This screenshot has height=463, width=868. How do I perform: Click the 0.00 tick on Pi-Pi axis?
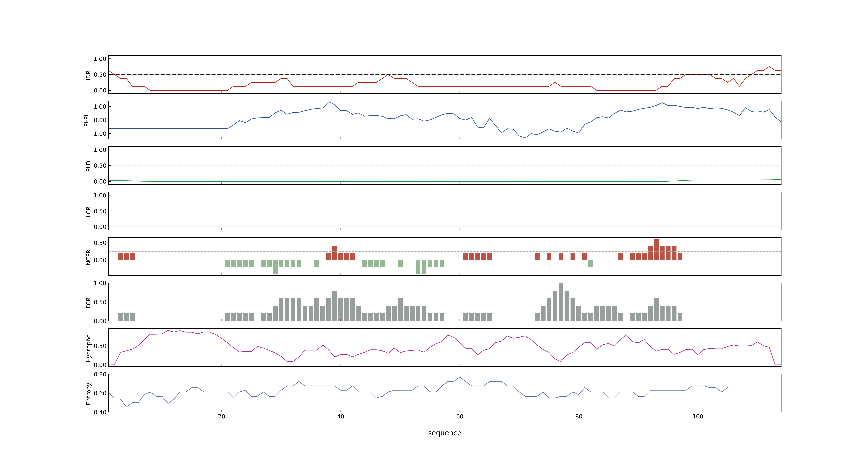pyautogui.click(x=100, y=120)
